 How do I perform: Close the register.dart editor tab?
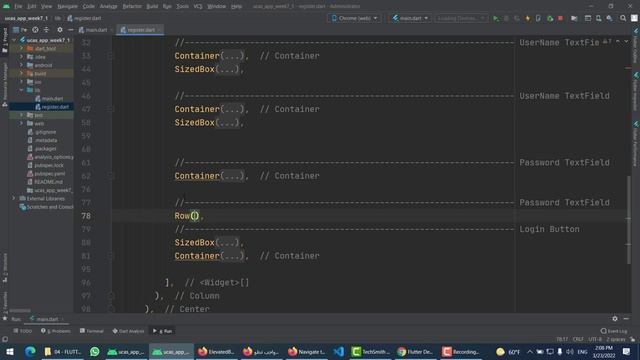point(159,30)
